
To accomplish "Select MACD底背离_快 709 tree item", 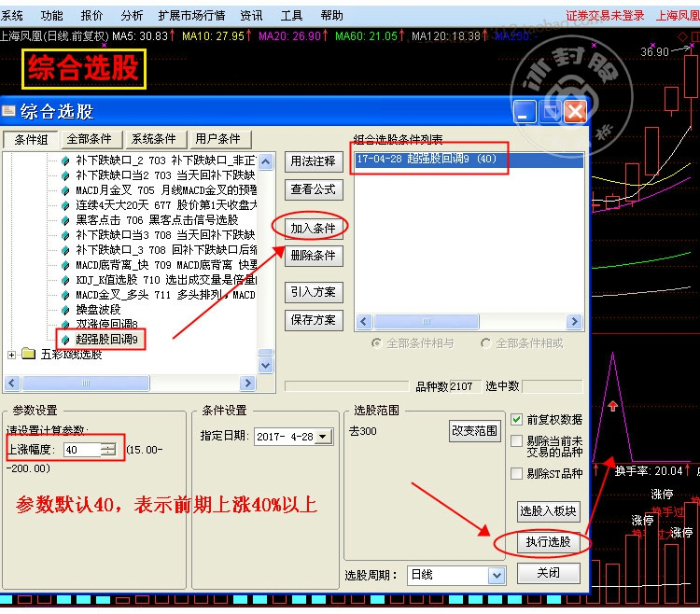I will [x=165, y=265].
